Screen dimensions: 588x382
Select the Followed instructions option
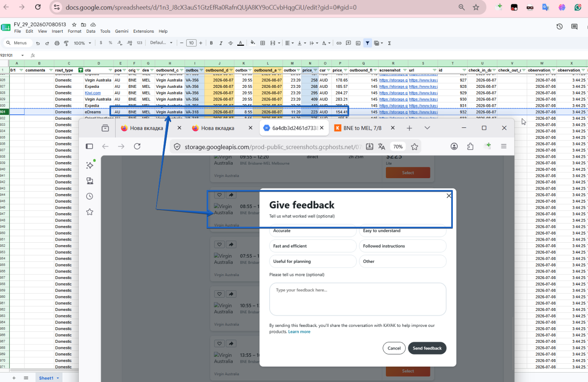click(x=403, y=246)
